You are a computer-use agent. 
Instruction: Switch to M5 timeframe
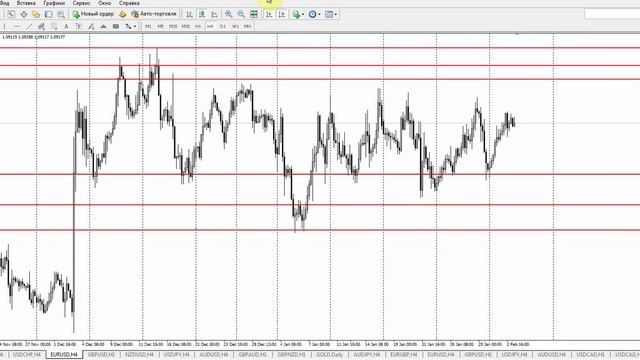[160, 26]
